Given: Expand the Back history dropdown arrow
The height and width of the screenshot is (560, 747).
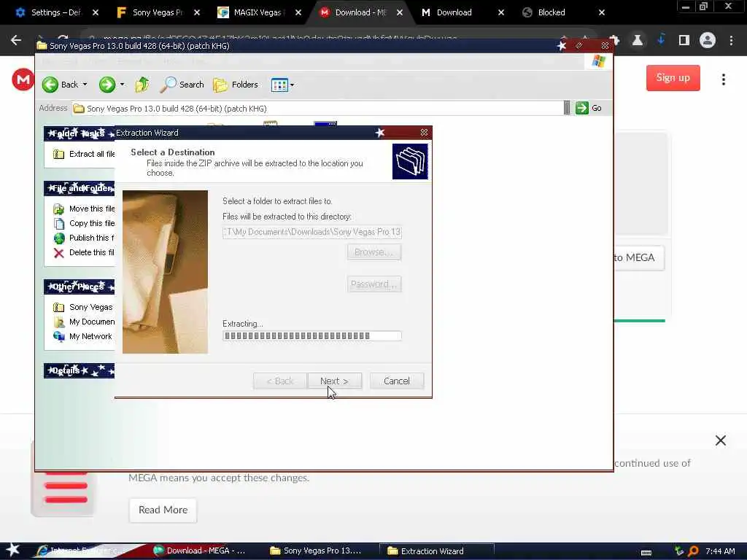Looking at the screenshot, I should (x=85, y=85).
